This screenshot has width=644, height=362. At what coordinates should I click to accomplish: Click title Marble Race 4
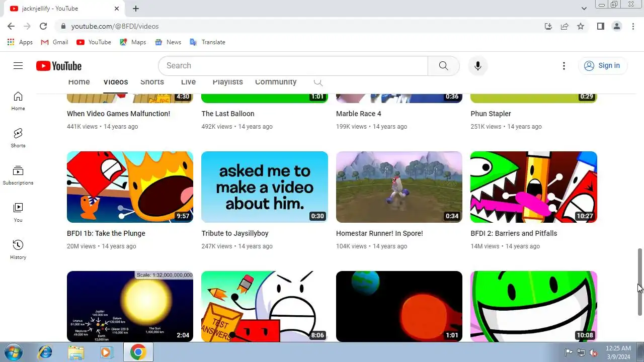(x=359, y=114)
